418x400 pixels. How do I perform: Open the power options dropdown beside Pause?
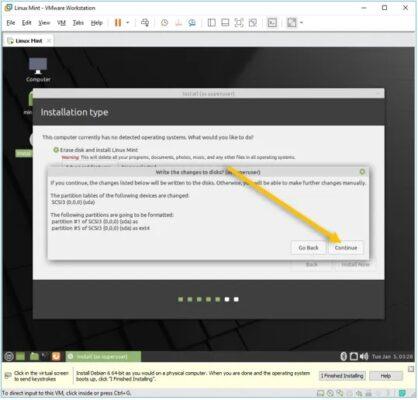click(128, 23)
